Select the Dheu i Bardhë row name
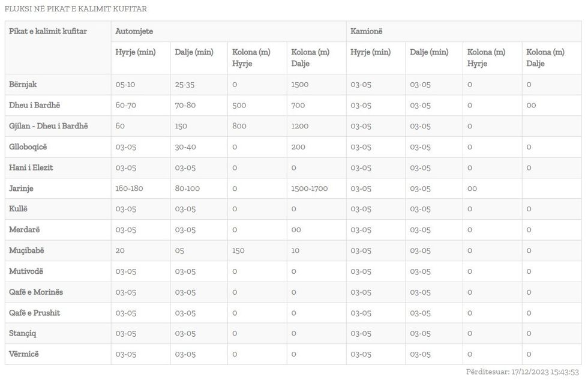 [35, 105]
